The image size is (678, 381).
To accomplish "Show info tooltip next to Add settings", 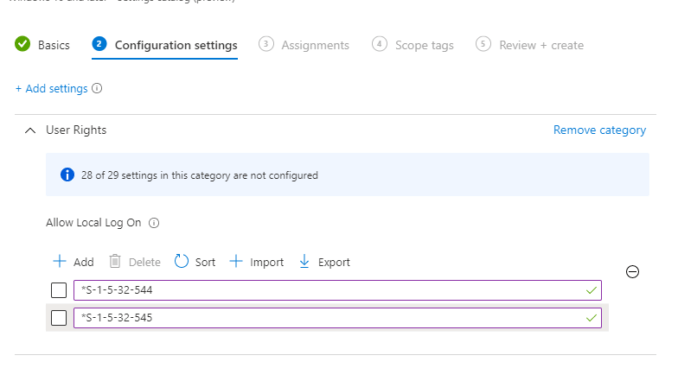I will pos(97,88).
